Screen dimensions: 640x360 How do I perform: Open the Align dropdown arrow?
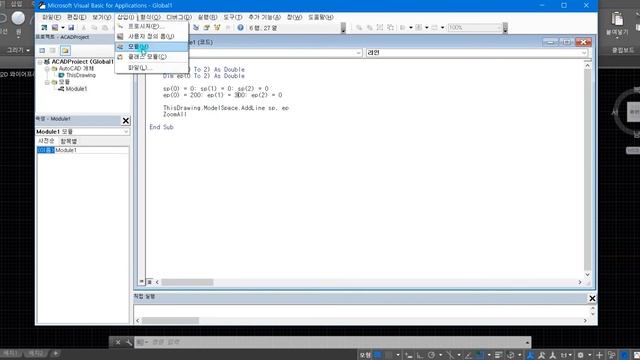[411, 28]
